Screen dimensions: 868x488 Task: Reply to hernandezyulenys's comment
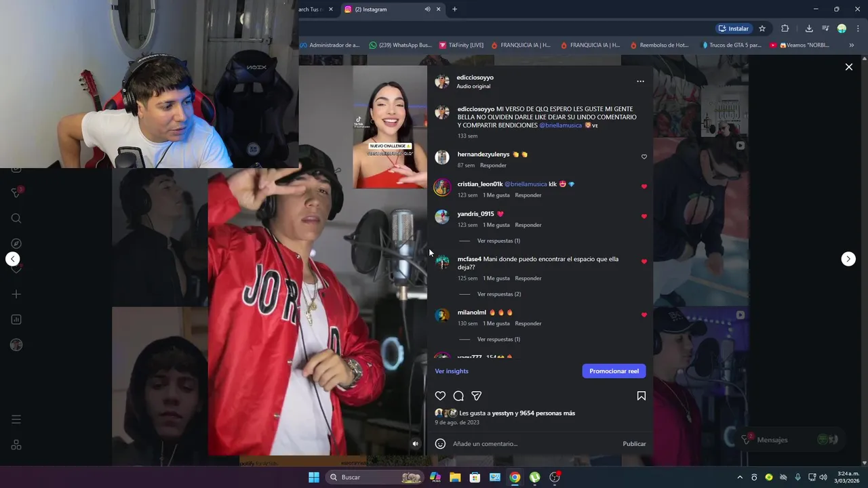pos(493,165)
